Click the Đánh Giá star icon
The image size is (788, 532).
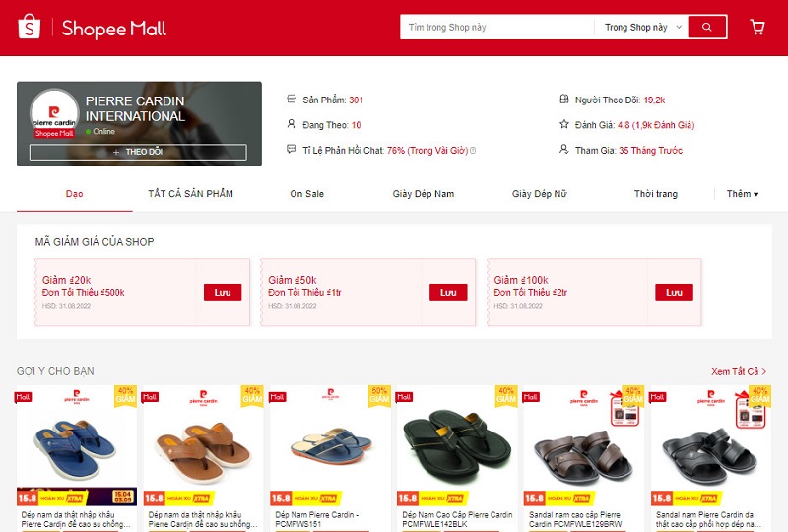564,124
